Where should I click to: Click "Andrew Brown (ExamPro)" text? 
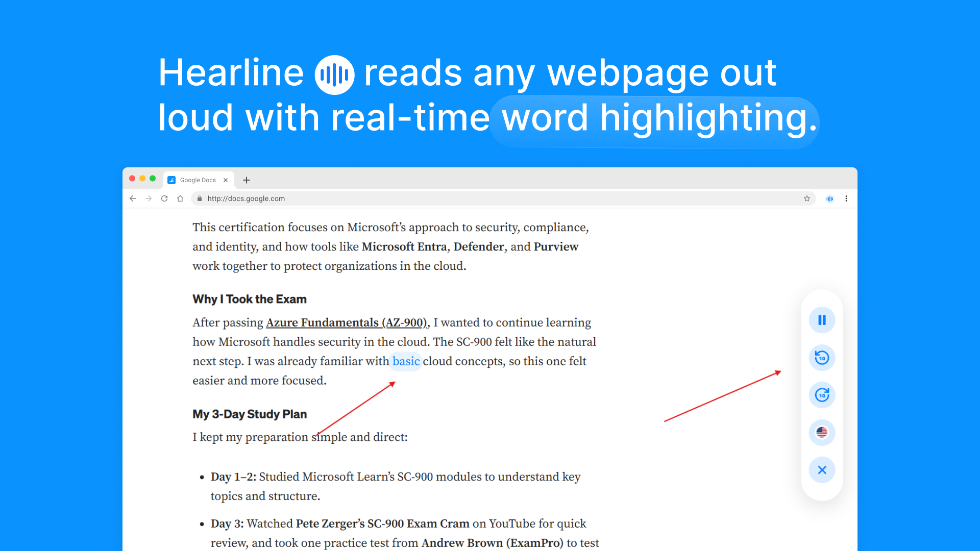[493, 543]
